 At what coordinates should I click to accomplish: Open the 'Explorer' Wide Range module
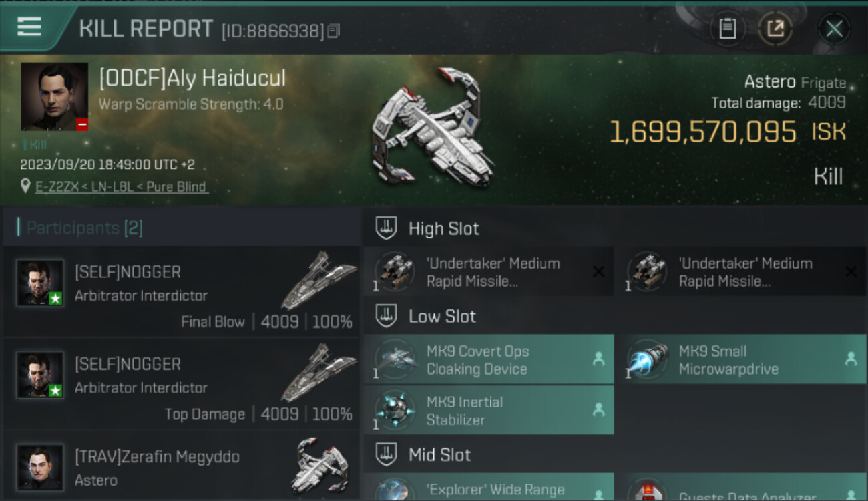(489, 487)
